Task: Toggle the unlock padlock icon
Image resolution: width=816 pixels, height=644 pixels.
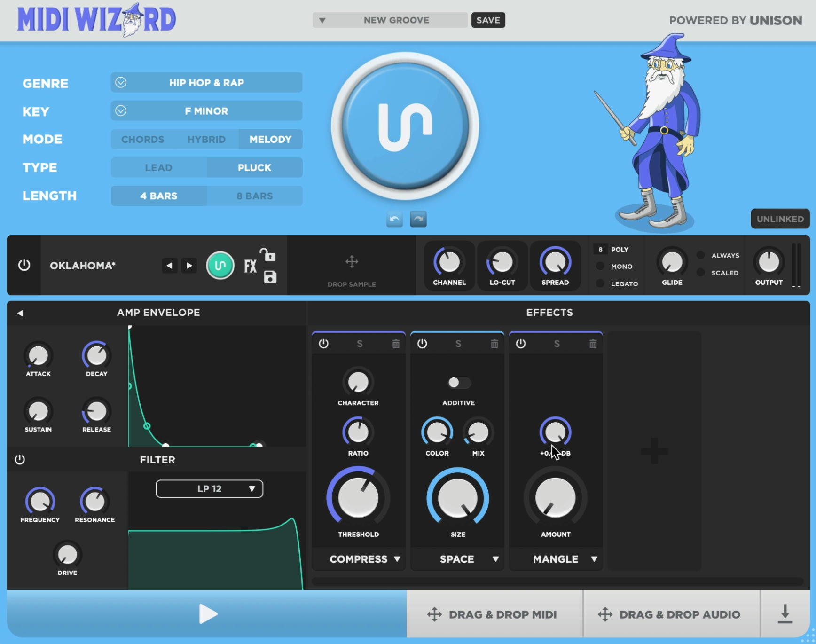Action: 268,254
